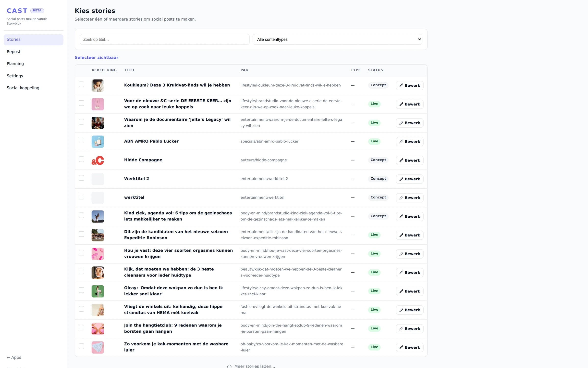Screen dimensions: 588x368
Task: Click the CAST logo
Action: [x=17, y=11]
